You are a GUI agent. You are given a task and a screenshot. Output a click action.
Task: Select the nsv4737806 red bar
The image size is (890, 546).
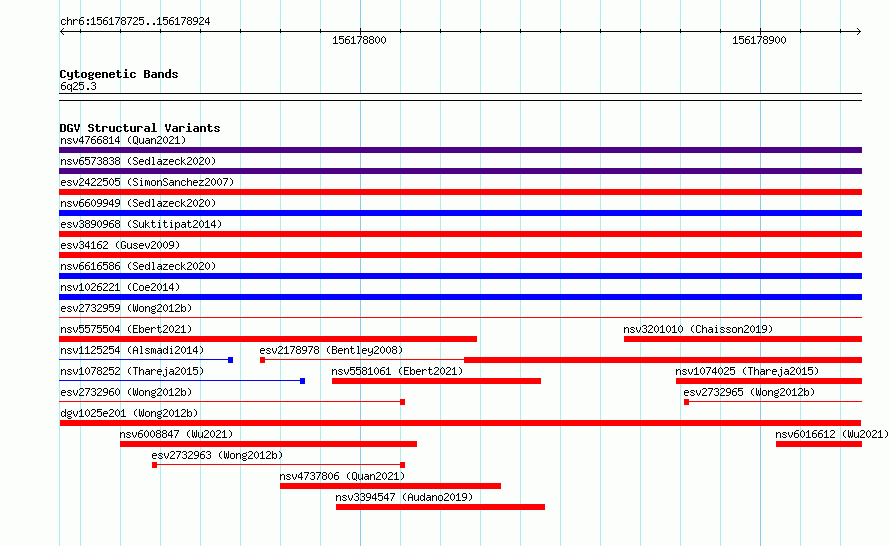click(391, 486)
